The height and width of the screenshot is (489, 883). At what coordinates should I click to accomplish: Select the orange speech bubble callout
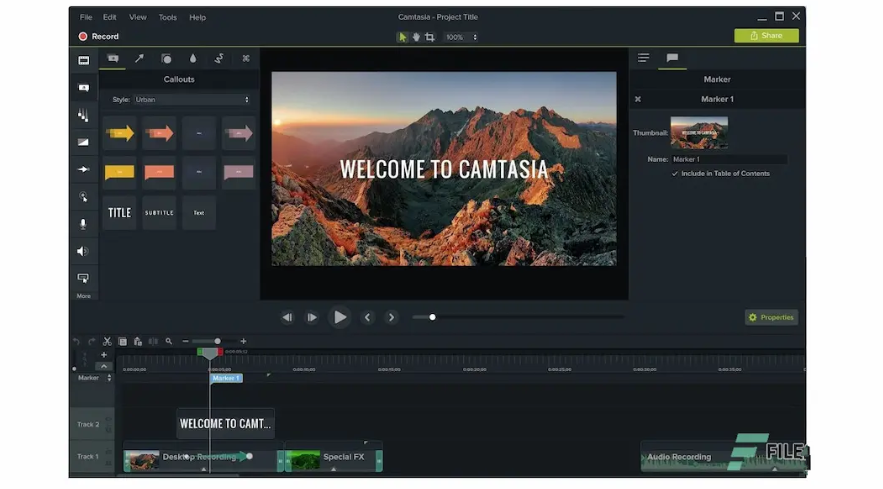click(x=159, y=173)
